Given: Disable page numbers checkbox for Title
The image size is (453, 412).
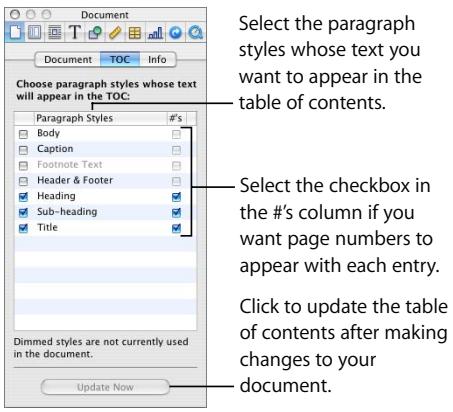Looking at the screenshot, I should tap(176, 228).
